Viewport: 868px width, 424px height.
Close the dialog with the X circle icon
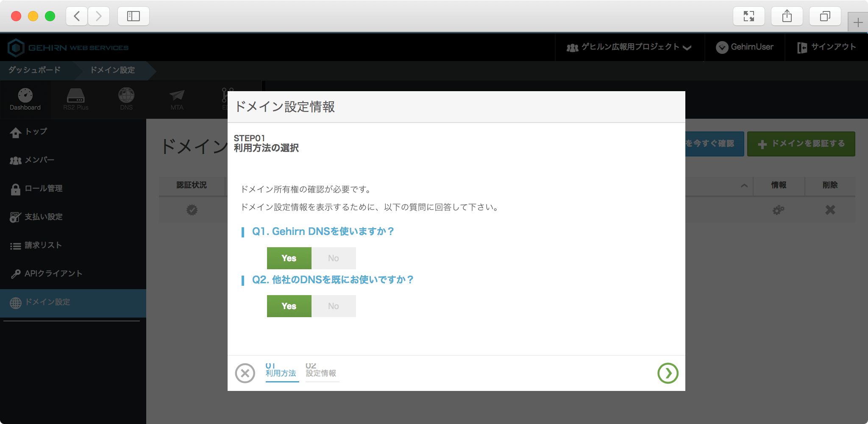[245, 373]
